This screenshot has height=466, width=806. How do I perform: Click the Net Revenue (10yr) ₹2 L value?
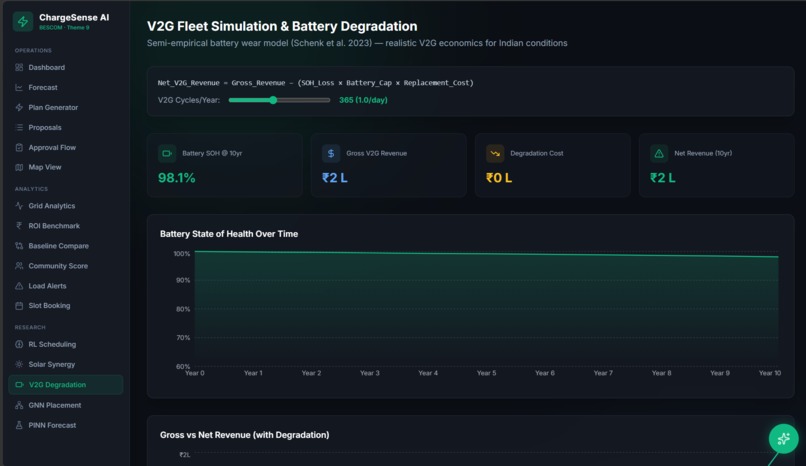tap(663, 178)
